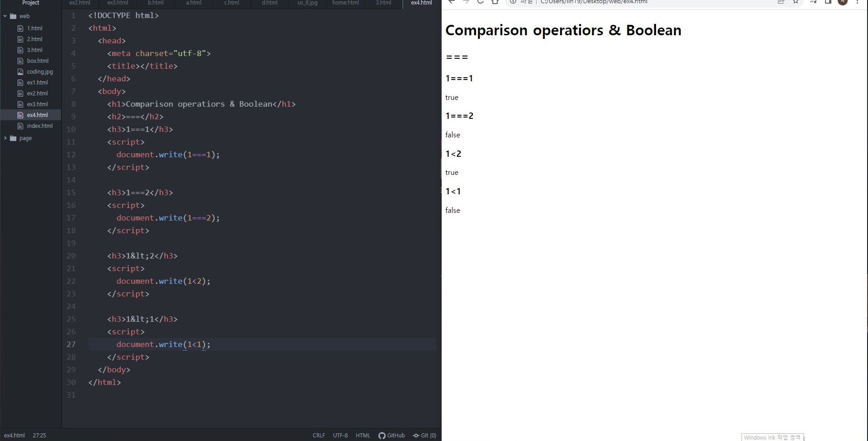
Task: Open 3.html in project tree
Action: [x=34, y=50]
